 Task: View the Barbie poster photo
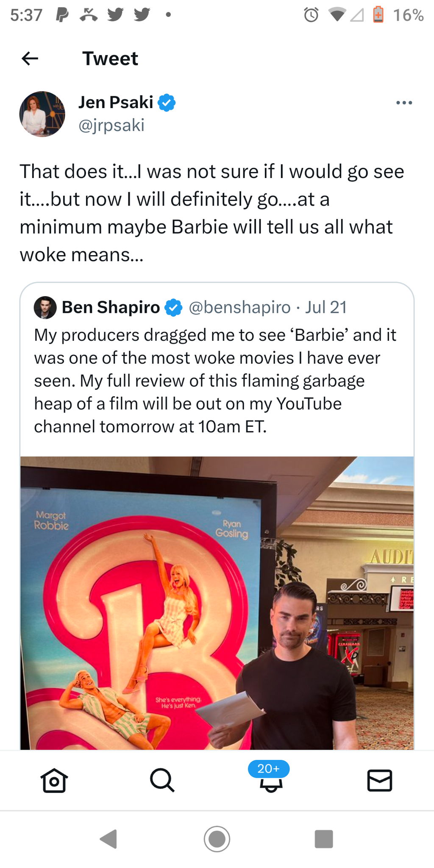coord(217,603)
